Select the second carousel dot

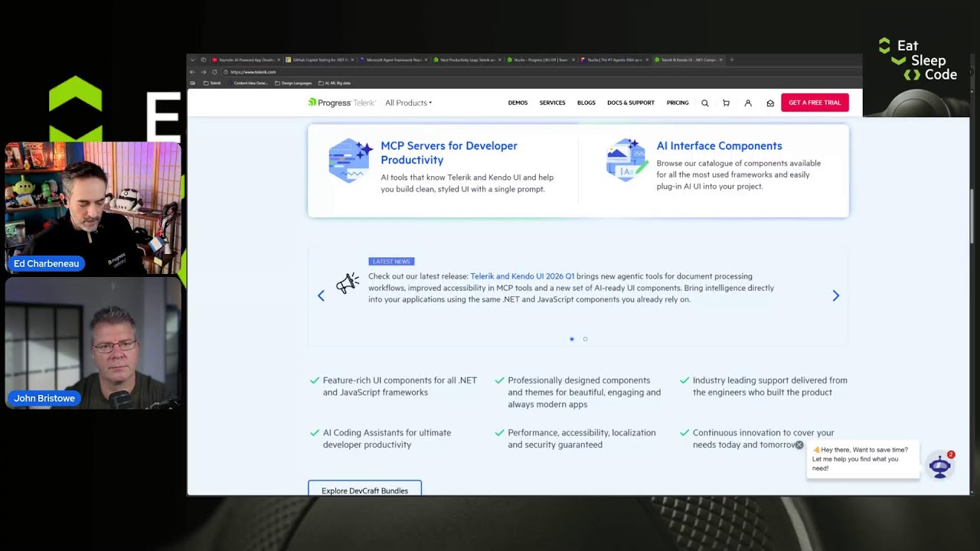585,339
